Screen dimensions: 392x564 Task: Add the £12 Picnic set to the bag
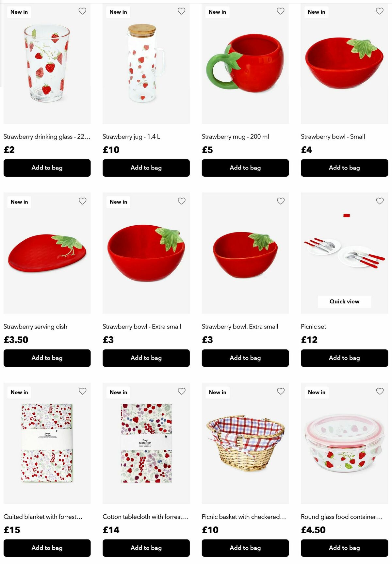[344, 358]
